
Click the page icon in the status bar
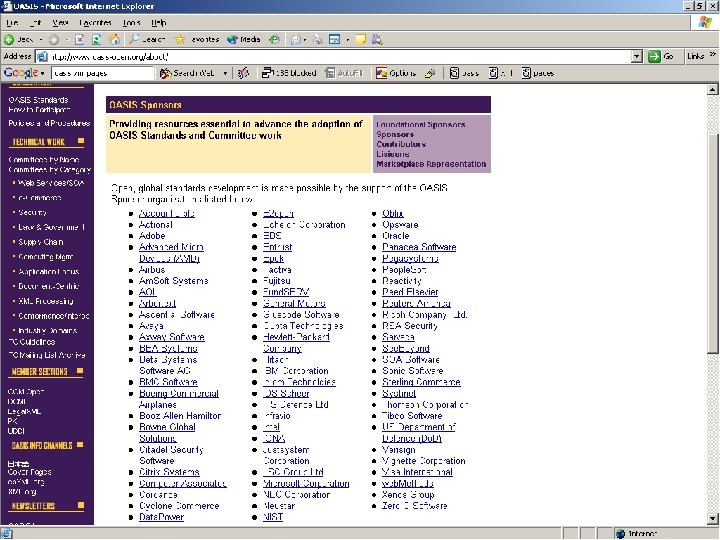click(x=6, y=534)
